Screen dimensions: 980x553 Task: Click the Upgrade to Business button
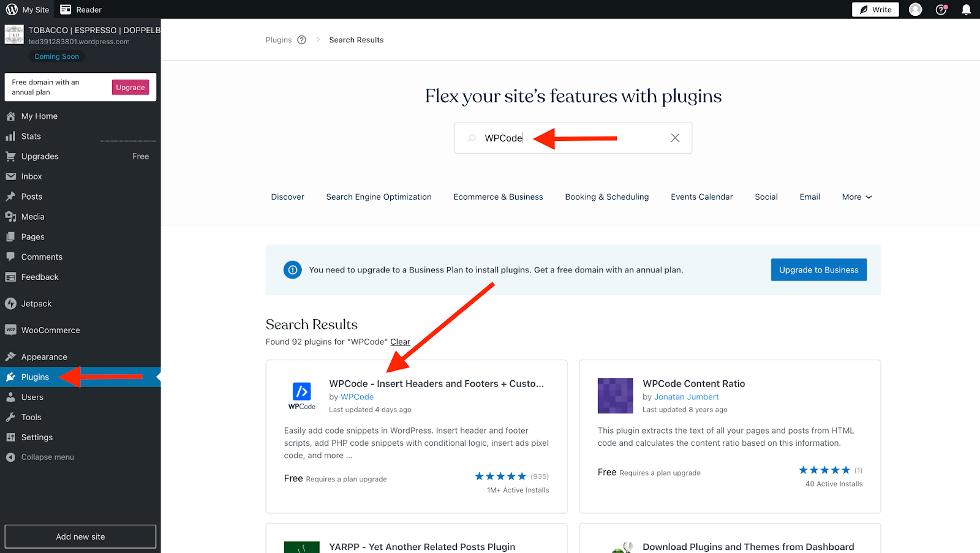tap(818, 269)
